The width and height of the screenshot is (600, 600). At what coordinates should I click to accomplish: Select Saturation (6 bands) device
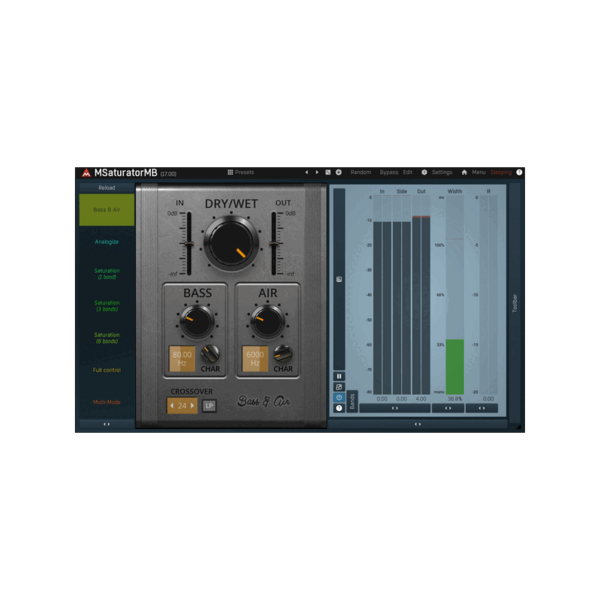pos(107,338)
